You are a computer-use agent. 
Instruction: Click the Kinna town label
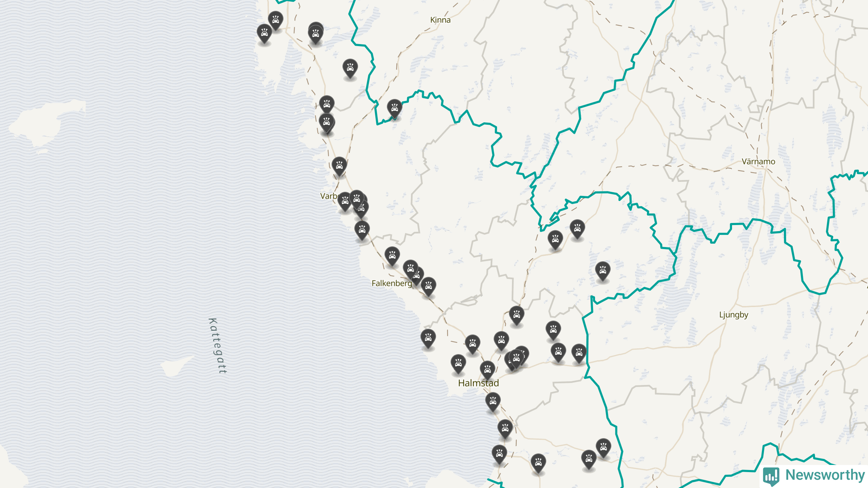pyautogui.click(x=440, y=20)
